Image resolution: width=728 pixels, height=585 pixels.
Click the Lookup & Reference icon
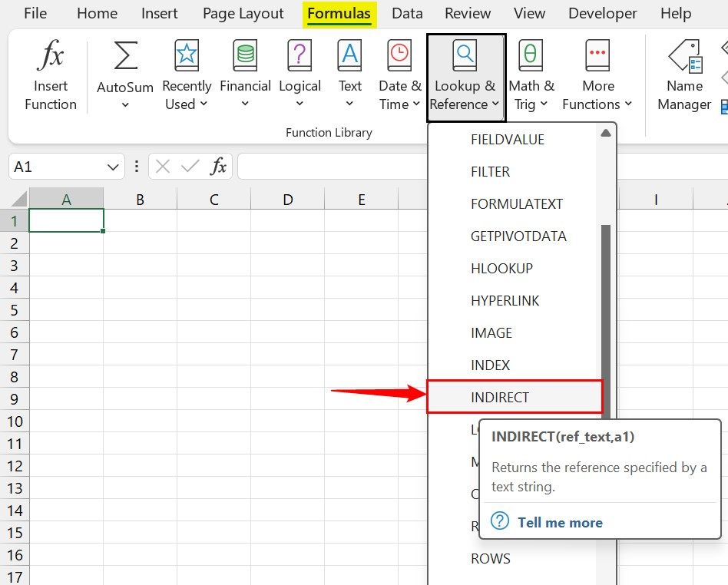click(465, 55)
